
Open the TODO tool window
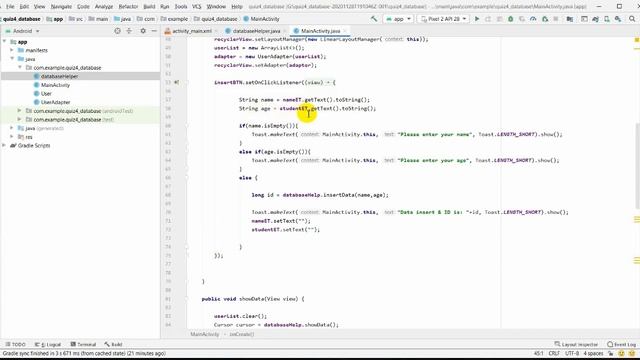(x=15, y=344)
